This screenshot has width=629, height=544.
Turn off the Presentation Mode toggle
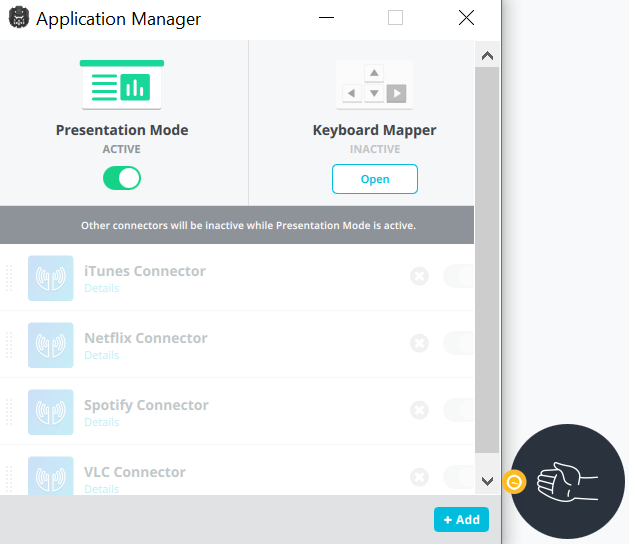122,179
